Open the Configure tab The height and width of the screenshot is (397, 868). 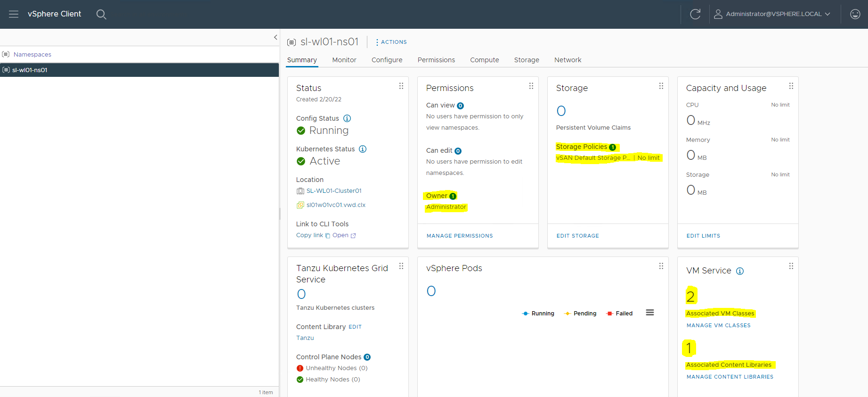pyautogui.click(x=387, y=60)
